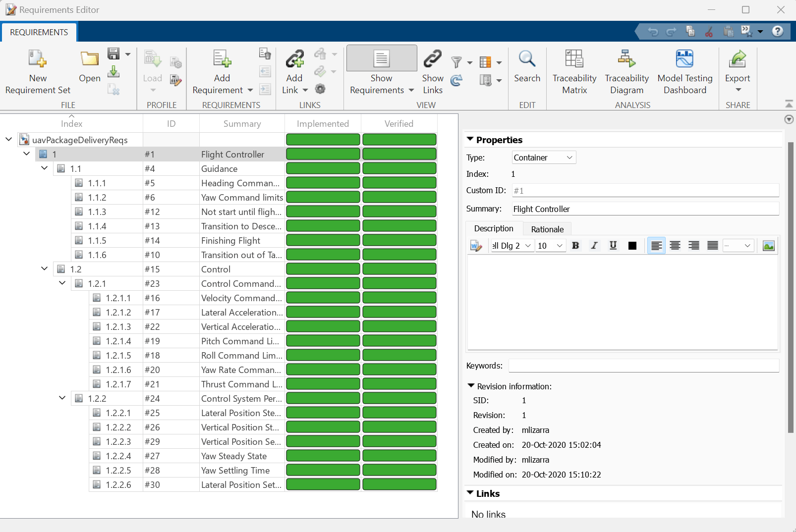Screen dimensions: 796x532
Task: Collapse the 1.2.1 Control Command requirement group
Action: click(x=62, y=283)
